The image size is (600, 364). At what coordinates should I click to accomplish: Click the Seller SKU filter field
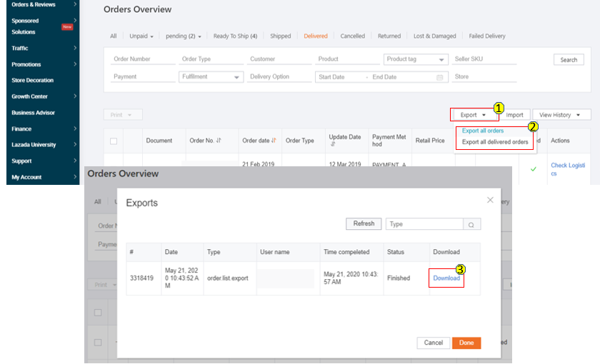pos(484,59)
